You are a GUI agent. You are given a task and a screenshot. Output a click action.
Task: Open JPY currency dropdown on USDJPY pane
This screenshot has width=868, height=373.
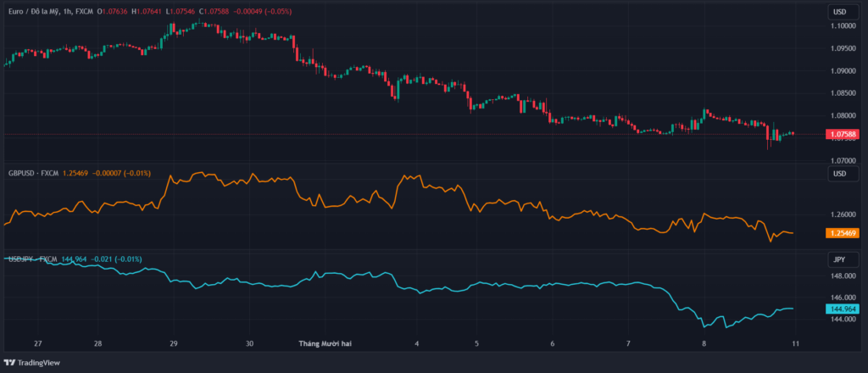[x=838, y=260]
